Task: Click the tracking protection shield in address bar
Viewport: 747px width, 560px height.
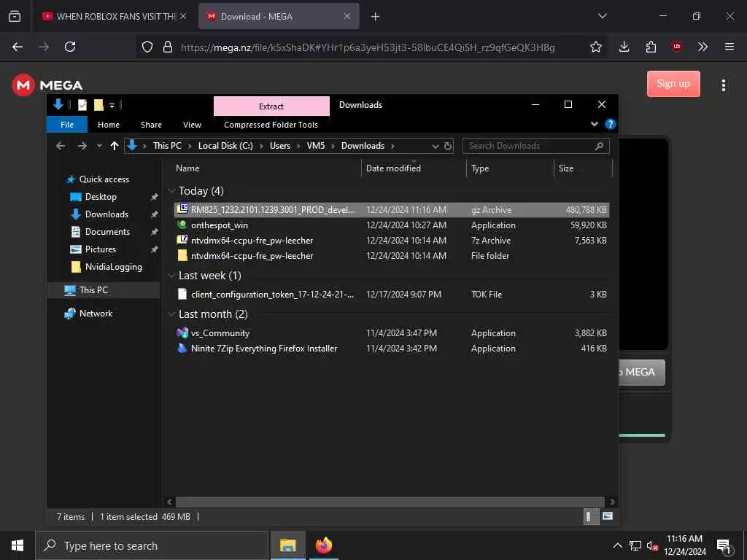Action: [x=147, y=47]
